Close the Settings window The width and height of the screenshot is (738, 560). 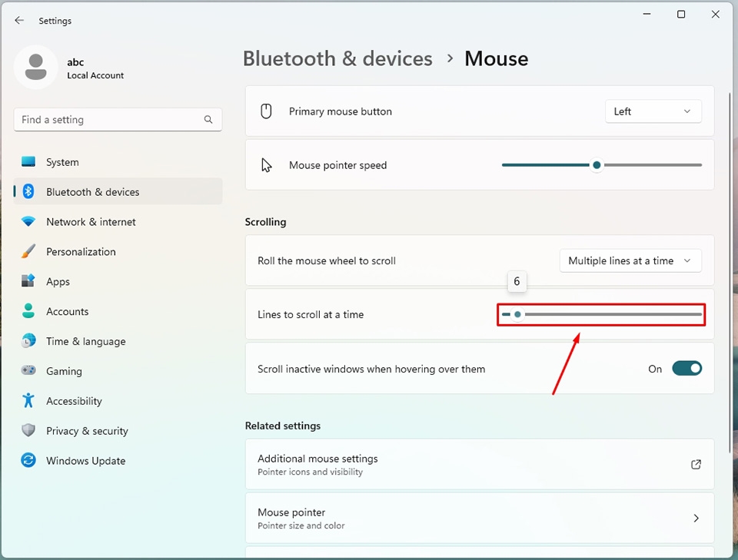pos(716,14)
